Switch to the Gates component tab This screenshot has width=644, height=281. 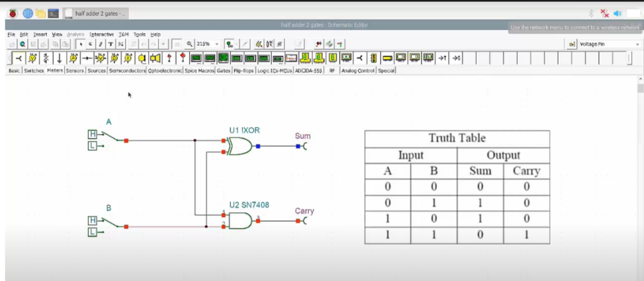coord(223,70)
